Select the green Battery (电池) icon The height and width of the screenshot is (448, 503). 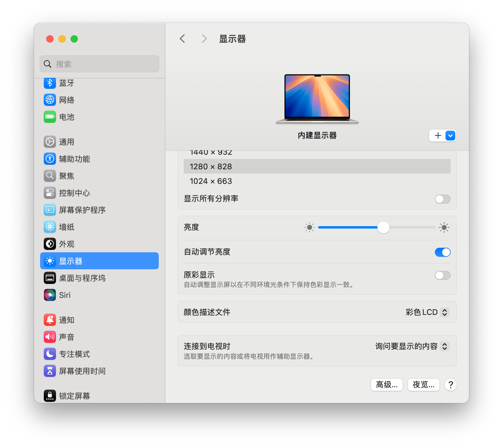(x=50, y=117)
